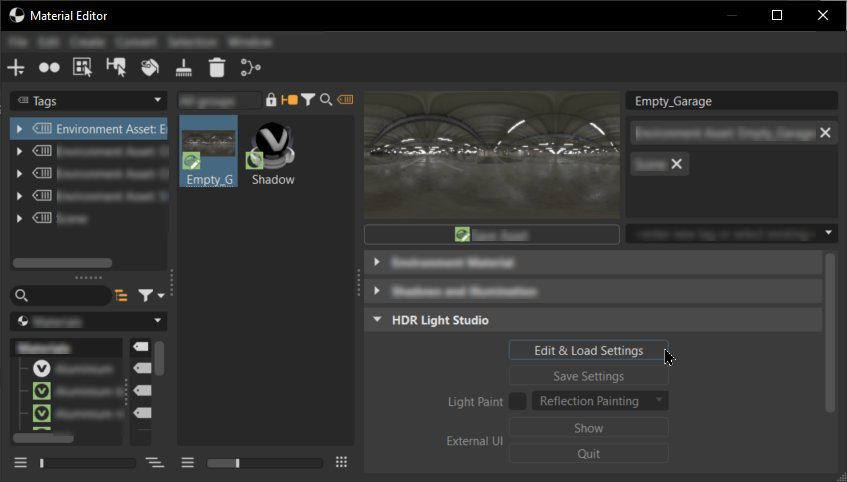This screenshot has height=482, width=847.
Task: Click the select-nodes icon with grid and cursor
Action: pos(83,68)
